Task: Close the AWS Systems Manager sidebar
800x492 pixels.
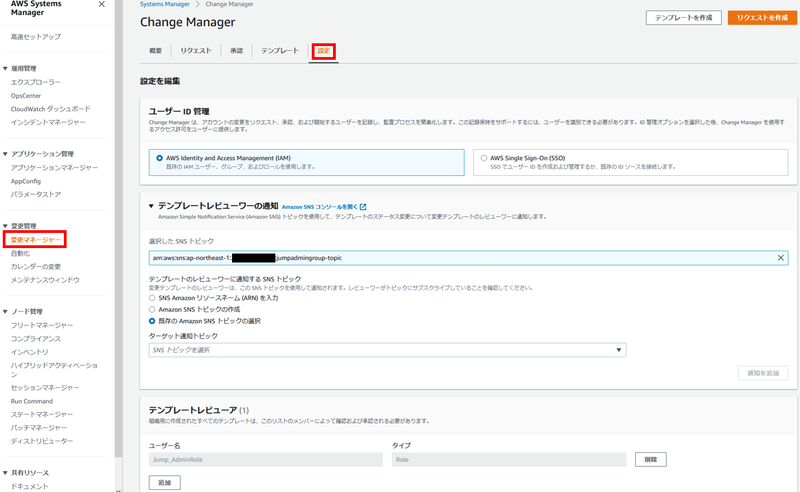Action: pyautogui.click(x=102, y=4)
